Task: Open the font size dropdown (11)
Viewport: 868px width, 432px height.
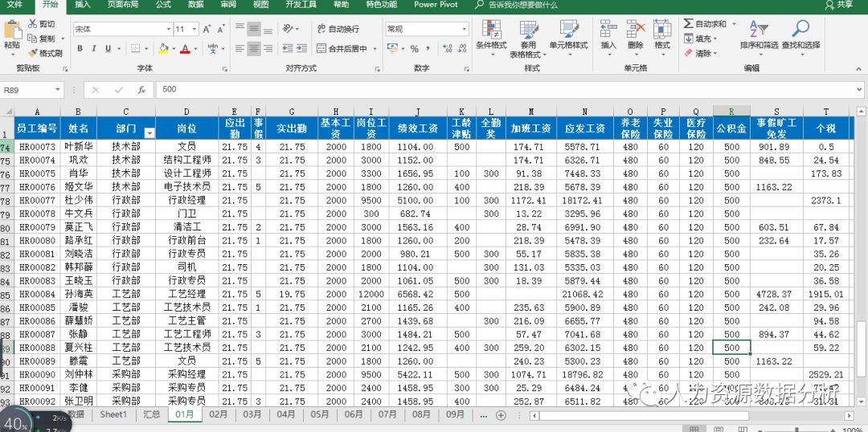Action: click(194, 29)
